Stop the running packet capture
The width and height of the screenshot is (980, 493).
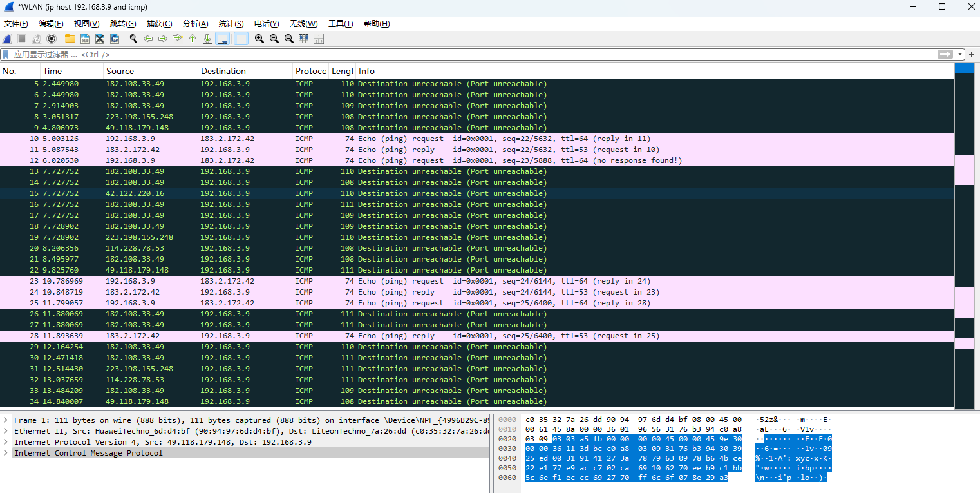click(x=22, y=39)
